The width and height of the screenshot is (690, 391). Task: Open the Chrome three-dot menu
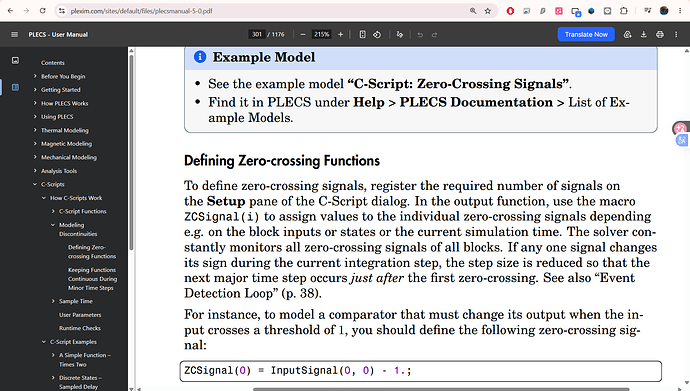(680, 11)
